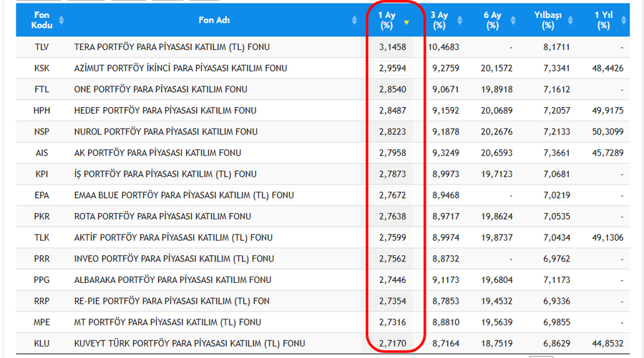The image size is (644, 358).
Task: Select EMAA BLUE PORTFÖY fund row
Action: tap(184, 195)
